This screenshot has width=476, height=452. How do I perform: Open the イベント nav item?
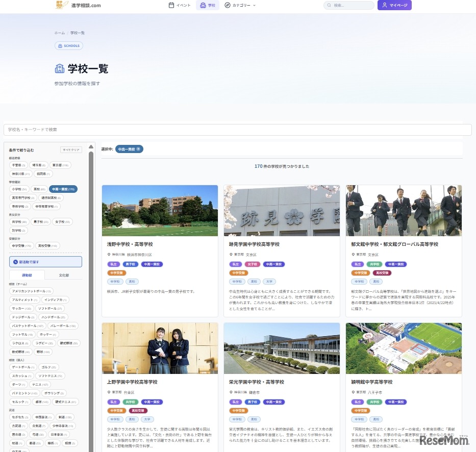click(180, 5)
